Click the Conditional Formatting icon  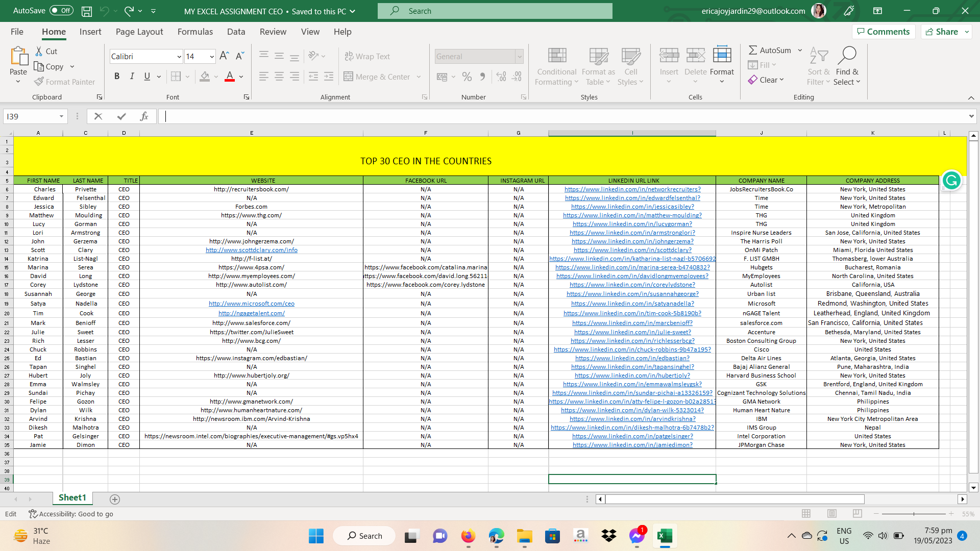[557, 56]
